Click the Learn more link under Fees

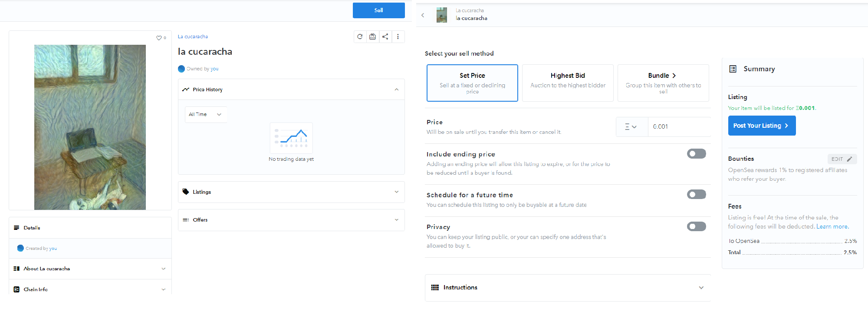tap(832, 226)
